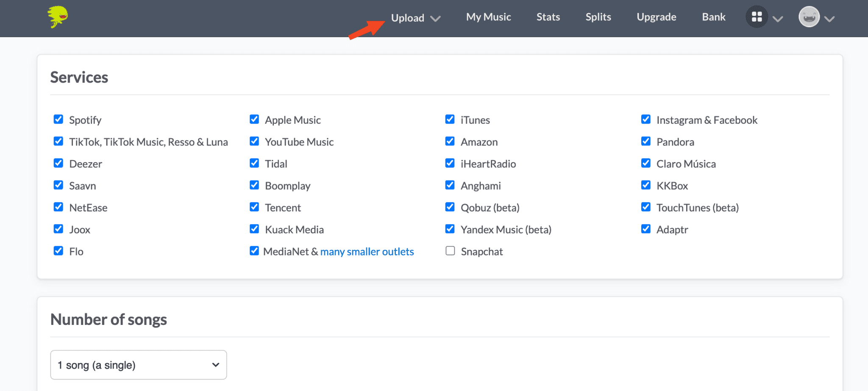Open the apps grid icon
Image resolution: width=868 pixels, height=391 pixels.
[757, 17]
